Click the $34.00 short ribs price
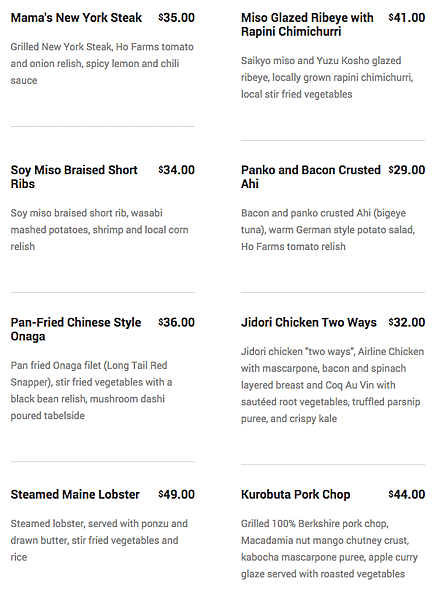Image resolution: width=444 pixels, height=600 pixels. click(176, 170)
